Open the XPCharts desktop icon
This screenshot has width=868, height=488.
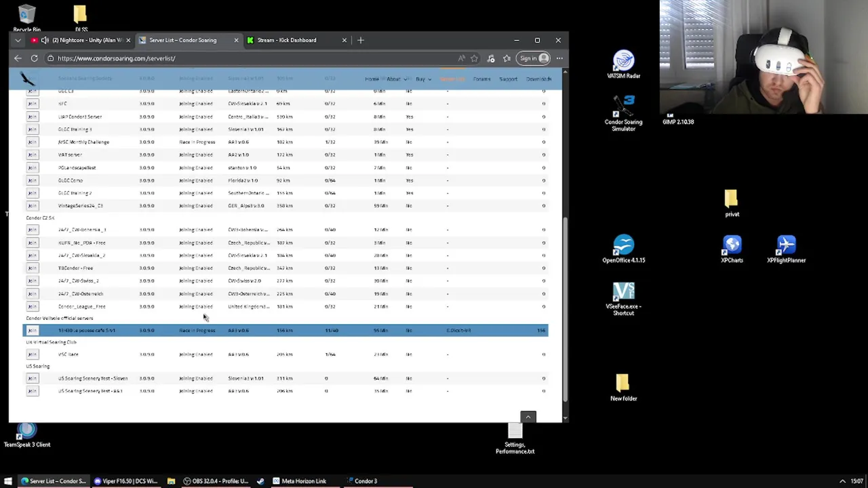click(732, 249)
